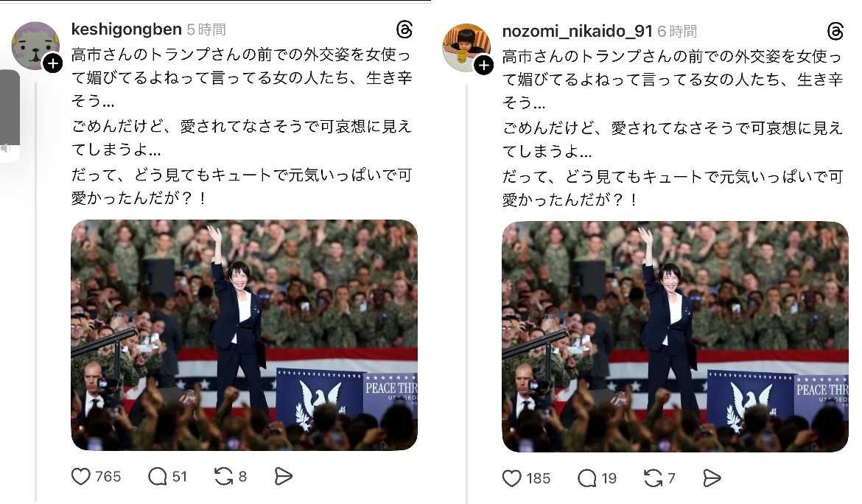
Task: Open comments on nozomi_nikaido_91 post with 19 replies
Action: coord(586,478)
